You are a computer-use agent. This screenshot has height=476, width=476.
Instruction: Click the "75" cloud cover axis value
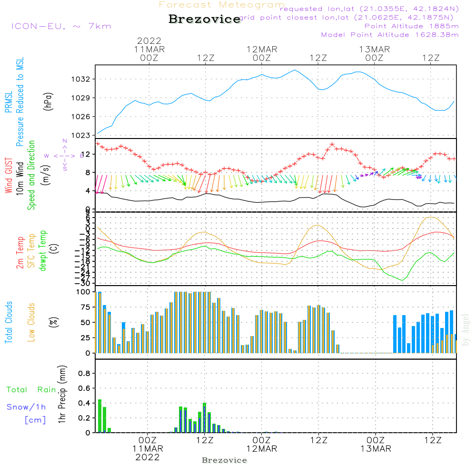coord(86,307)
